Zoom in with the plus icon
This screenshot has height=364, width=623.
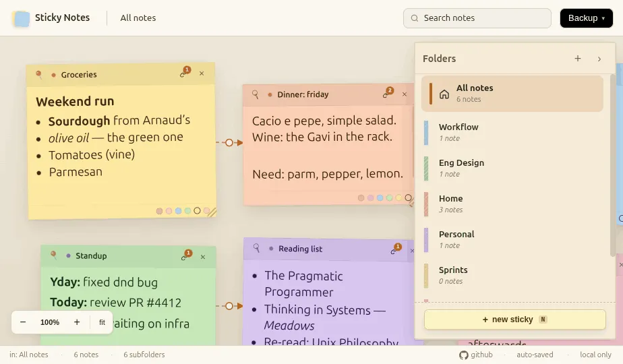tap(77, 322)
